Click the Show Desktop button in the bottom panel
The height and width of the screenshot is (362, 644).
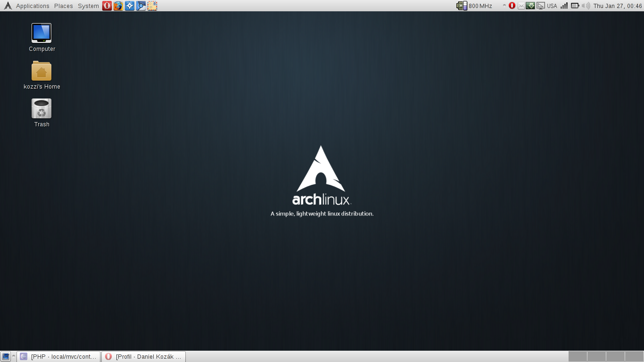tap(6, 356)
